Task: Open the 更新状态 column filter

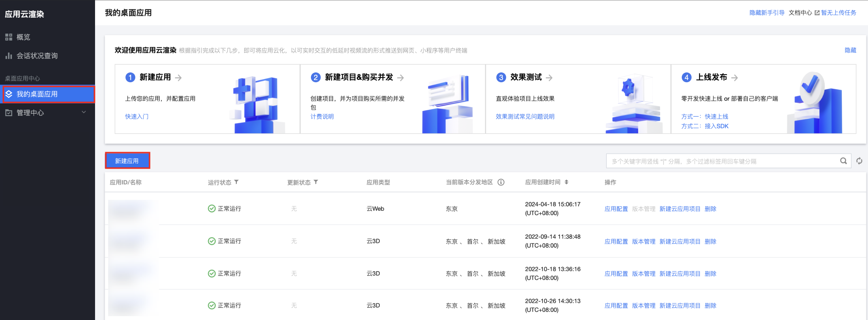Action: click(316, 182)
